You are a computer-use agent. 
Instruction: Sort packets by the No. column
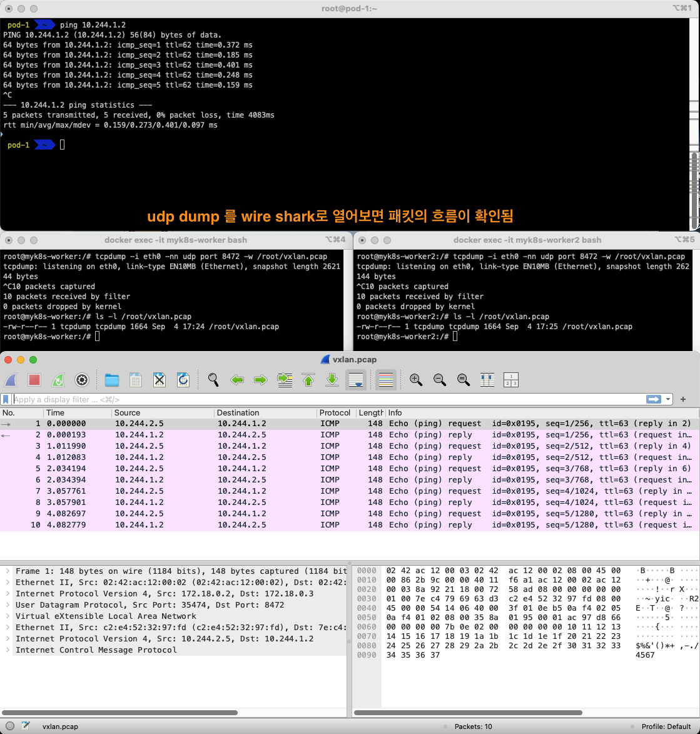coord(21,412)
